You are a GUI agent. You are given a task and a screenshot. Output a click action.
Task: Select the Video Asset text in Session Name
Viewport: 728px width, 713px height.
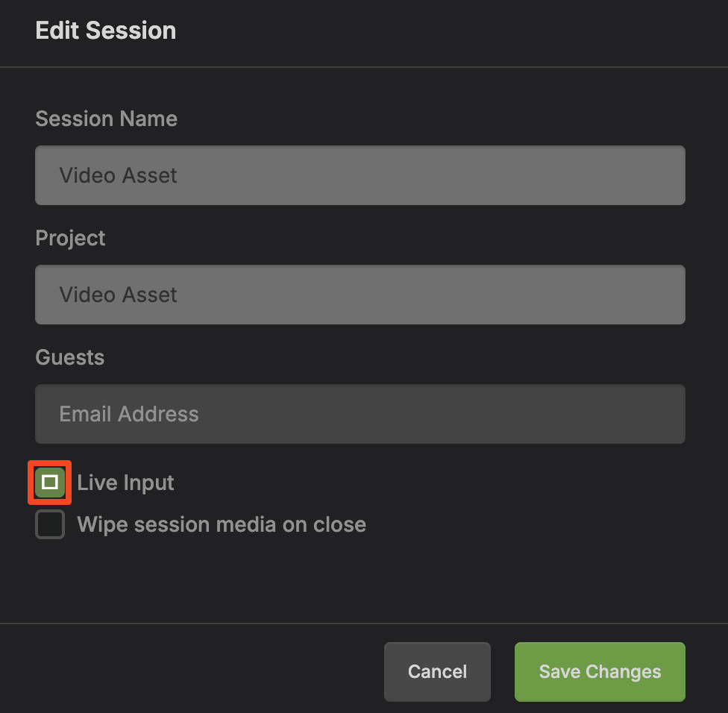click(119, 175)
